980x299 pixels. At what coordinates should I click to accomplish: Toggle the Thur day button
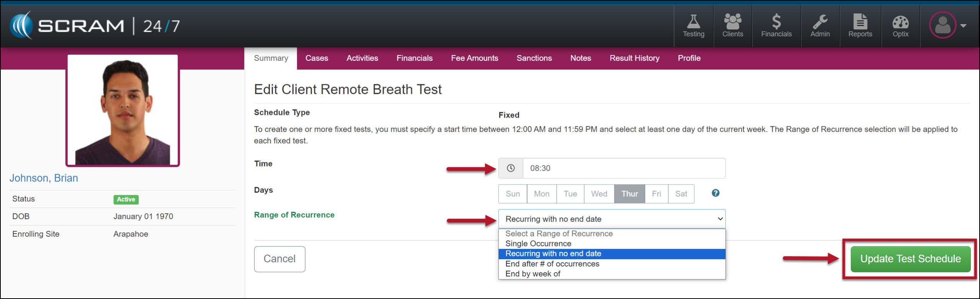coord(629,194)
